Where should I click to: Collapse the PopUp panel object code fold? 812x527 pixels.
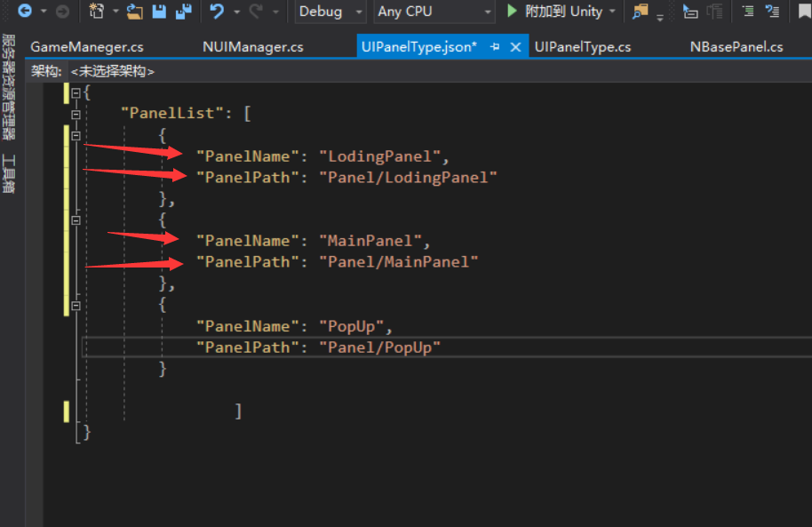[x=76, y=305]
